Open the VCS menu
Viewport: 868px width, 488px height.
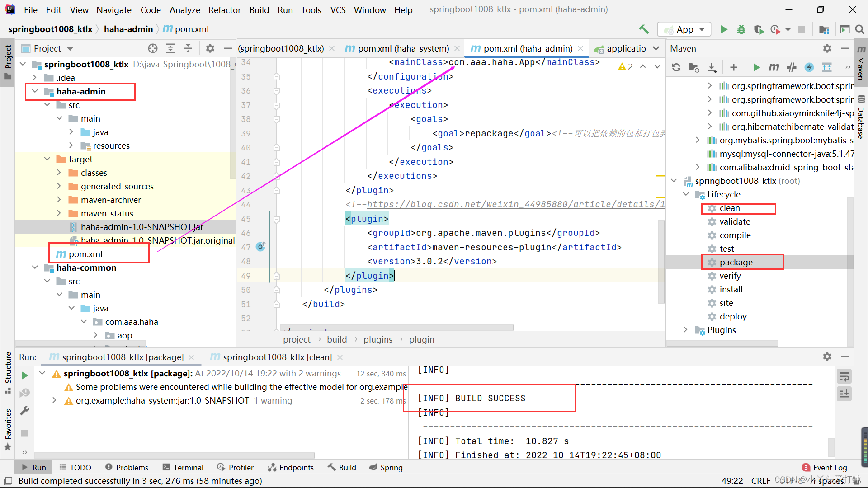[338, 10]
